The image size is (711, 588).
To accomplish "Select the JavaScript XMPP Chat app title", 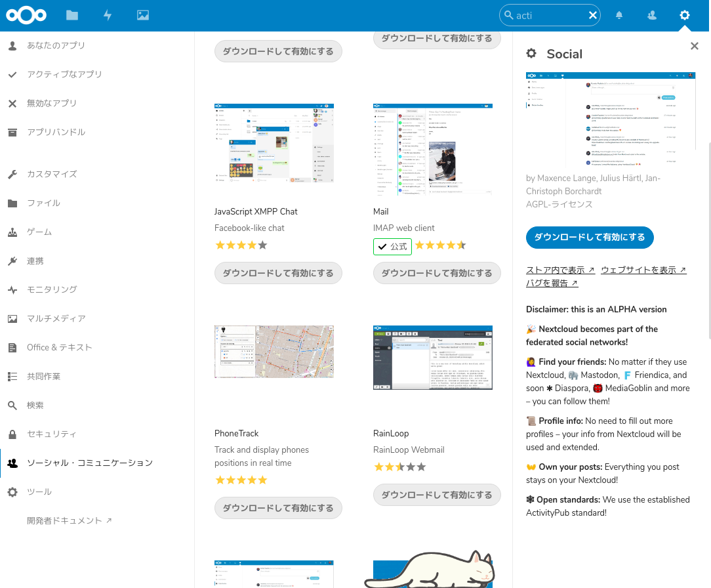I will [x=256, y=211].
